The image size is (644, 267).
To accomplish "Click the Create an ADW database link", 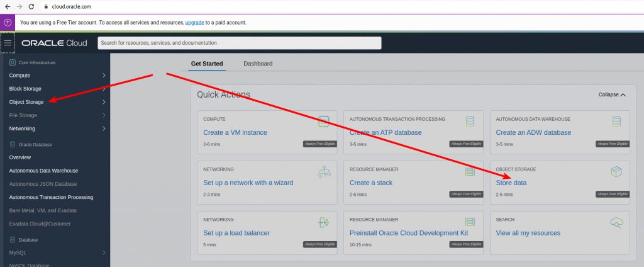I will coord(533,132).
